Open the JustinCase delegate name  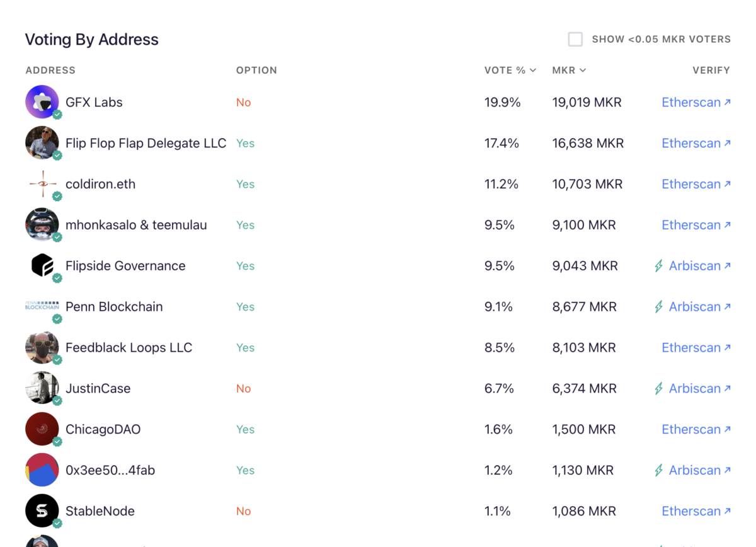98,388
